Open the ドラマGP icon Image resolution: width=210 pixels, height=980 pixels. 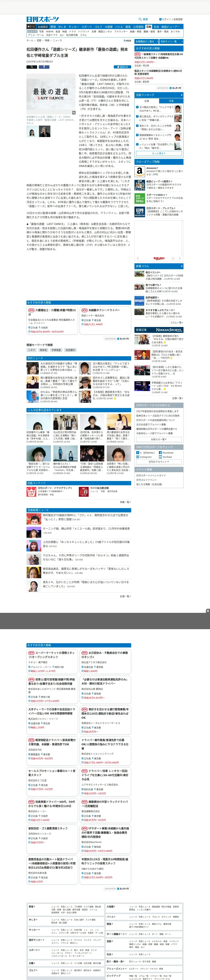click(31, 492)
